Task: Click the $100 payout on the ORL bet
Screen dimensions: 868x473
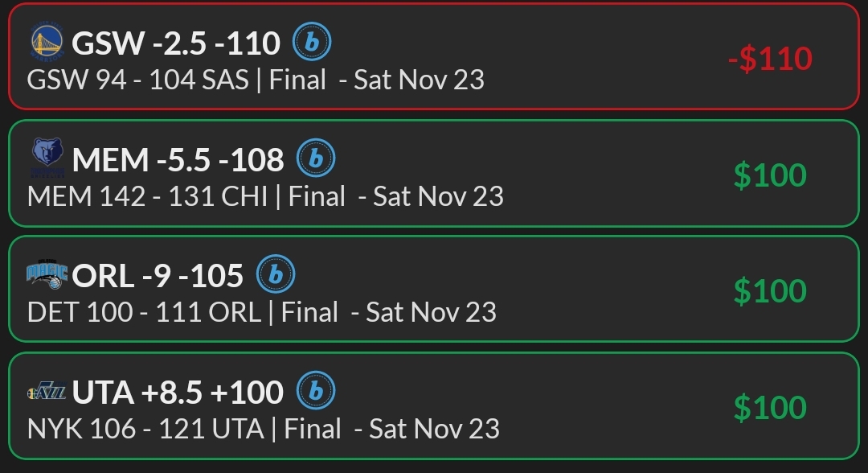Action: 770,291
